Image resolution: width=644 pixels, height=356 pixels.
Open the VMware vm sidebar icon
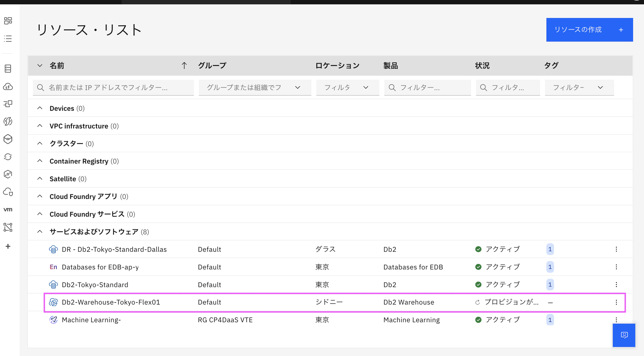[x=8, y=210]
